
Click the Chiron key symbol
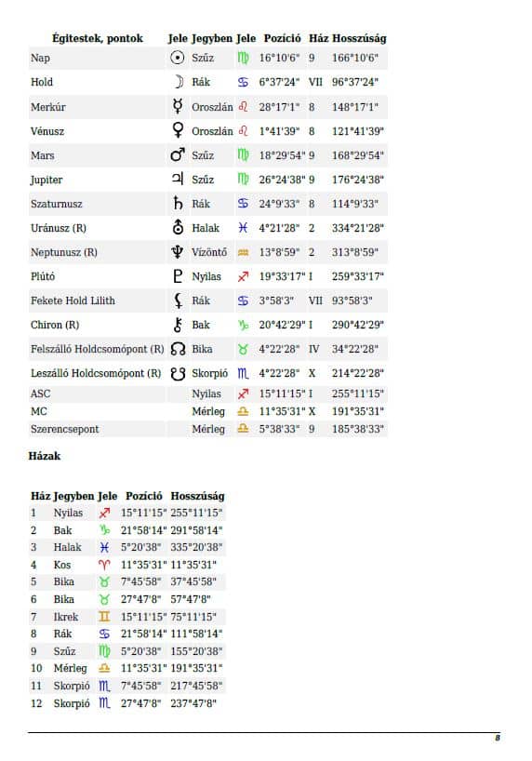click(178, 325)
